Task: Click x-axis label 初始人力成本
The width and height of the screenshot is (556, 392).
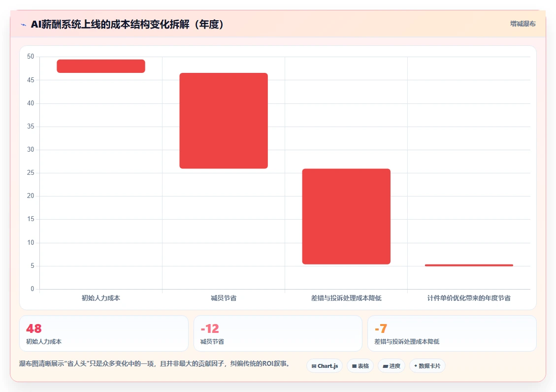Action: click(x=101, y=298)
